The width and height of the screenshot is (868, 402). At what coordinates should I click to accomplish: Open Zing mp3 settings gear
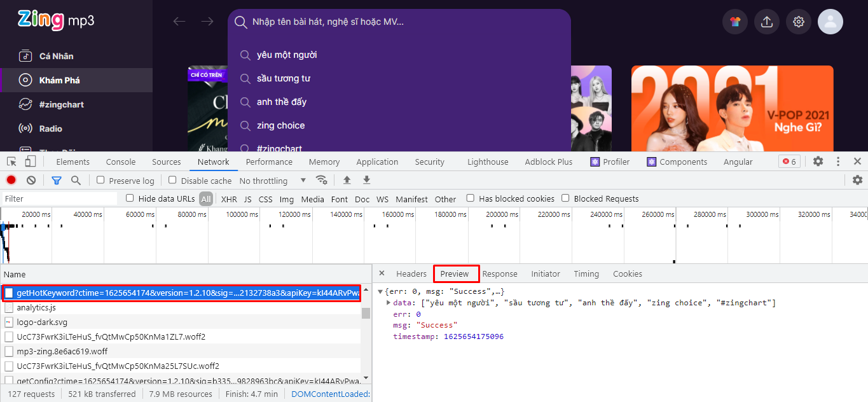[x=799, y=22]
